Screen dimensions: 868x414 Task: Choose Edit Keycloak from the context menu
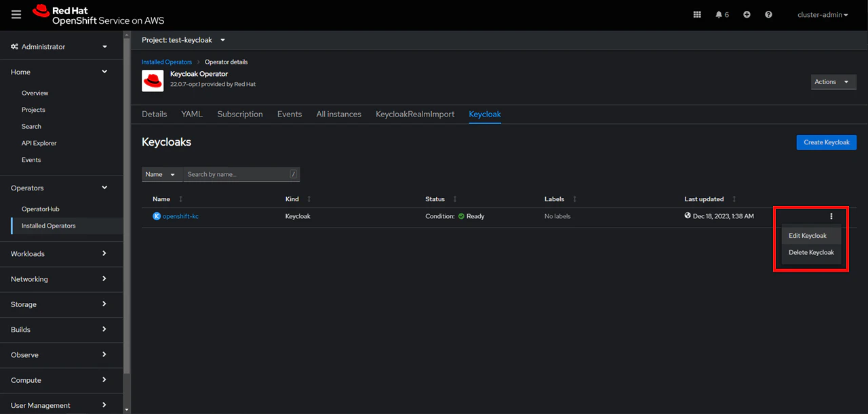point(812,236)
